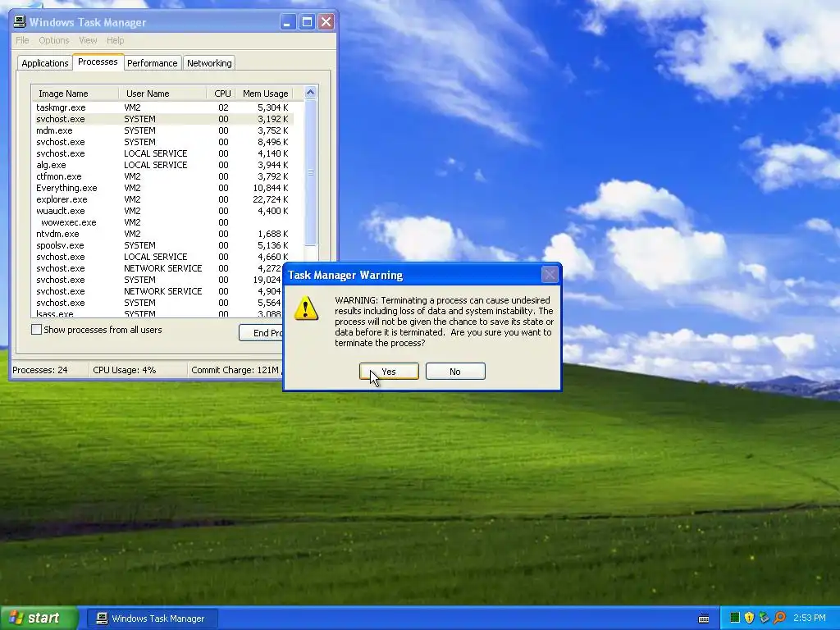Select Windows Task Manager taskbar button

152,619
